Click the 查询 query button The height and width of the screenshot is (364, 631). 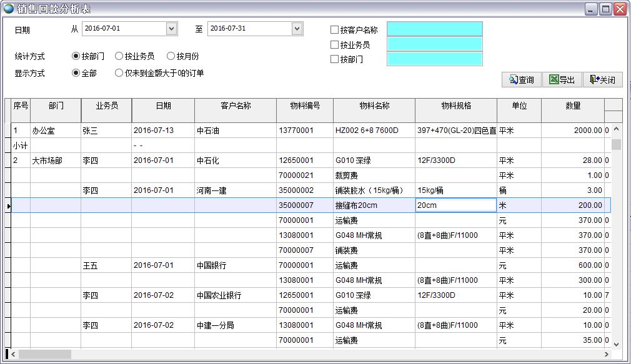point(522,79)
